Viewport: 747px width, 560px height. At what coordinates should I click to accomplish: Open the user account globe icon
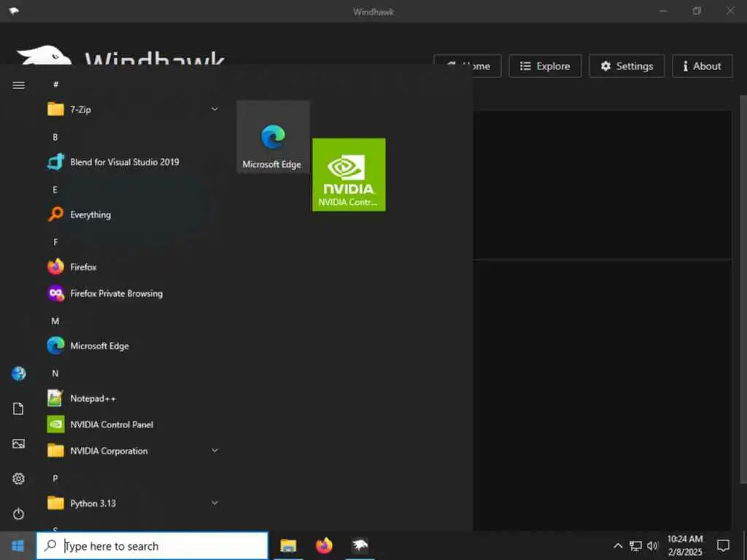pyautogui.click(x=18, y=374)
